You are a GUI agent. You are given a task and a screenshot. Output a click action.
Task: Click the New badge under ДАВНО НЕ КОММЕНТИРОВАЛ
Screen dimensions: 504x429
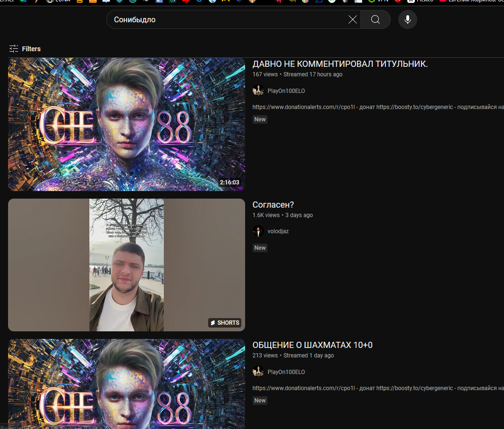[x=260, y=119]
